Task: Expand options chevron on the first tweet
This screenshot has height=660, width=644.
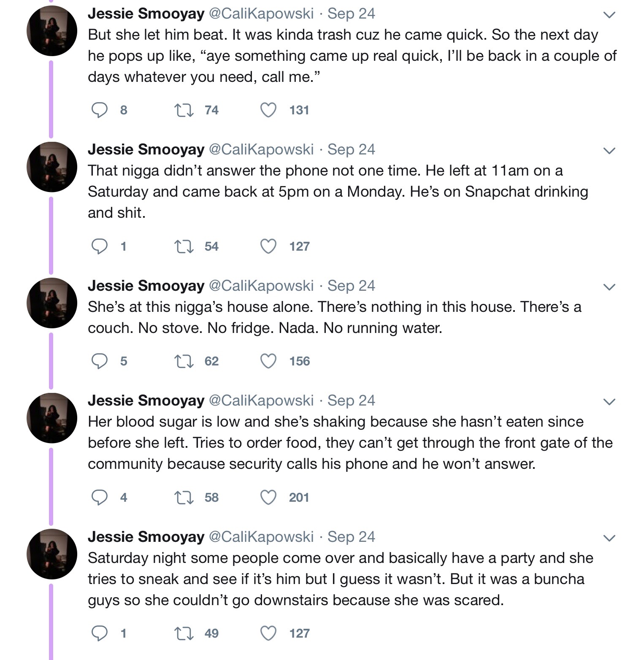Action: tap(609, 15)
